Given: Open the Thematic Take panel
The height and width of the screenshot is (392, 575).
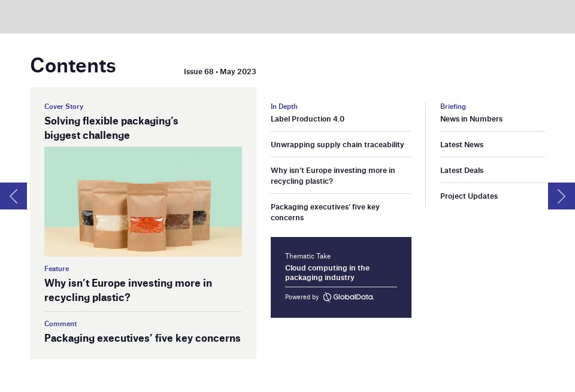Looking at the screenshot, I should [x=341, y=277].
